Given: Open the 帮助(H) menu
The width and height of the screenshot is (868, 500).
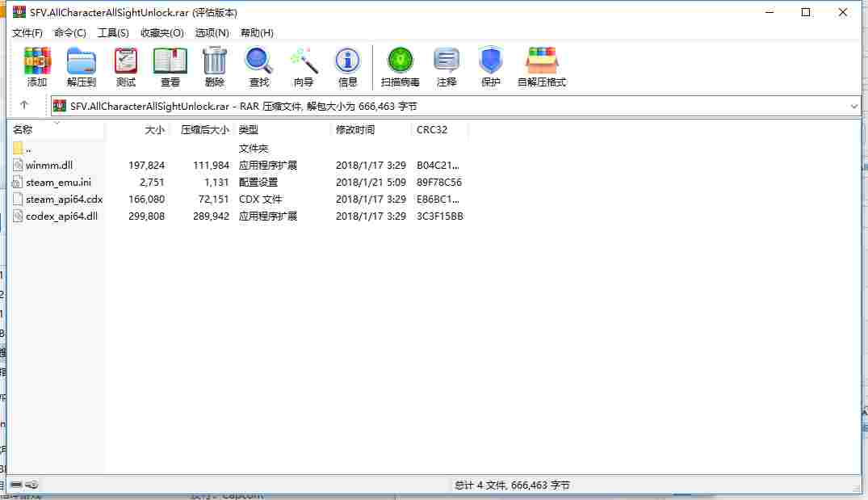Looking at the screenshot, I should tap(257, 32).
